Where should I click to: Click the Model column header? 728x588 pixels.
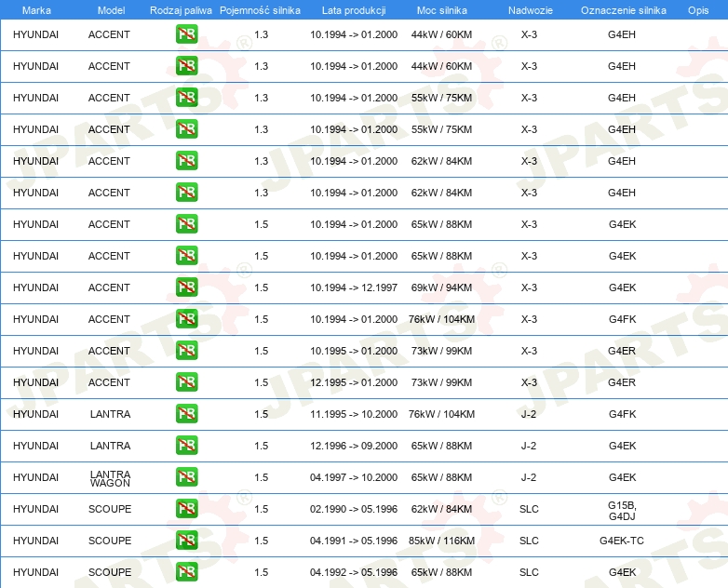click(x=111, y=10)
